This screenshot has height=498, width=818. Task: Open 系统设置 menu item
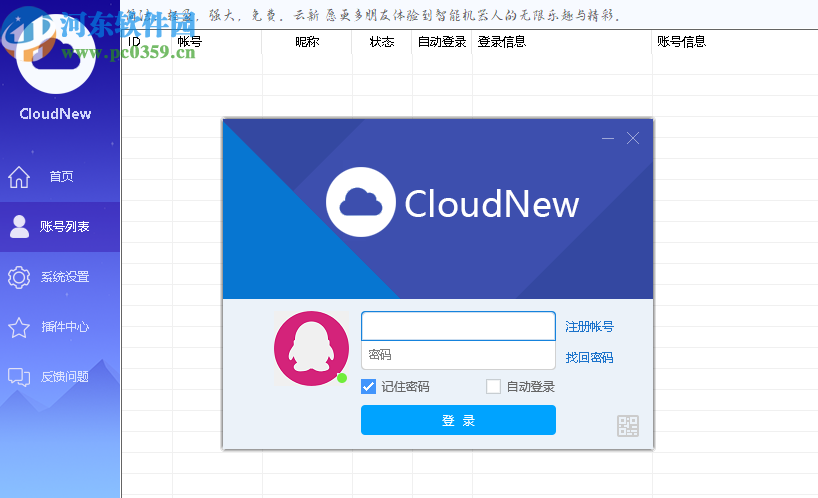click(x=60, y=277)
